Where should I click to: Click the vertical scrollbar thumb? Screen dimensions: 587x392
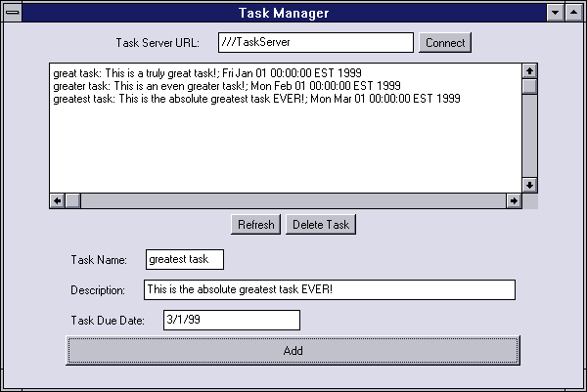(529, 86)
